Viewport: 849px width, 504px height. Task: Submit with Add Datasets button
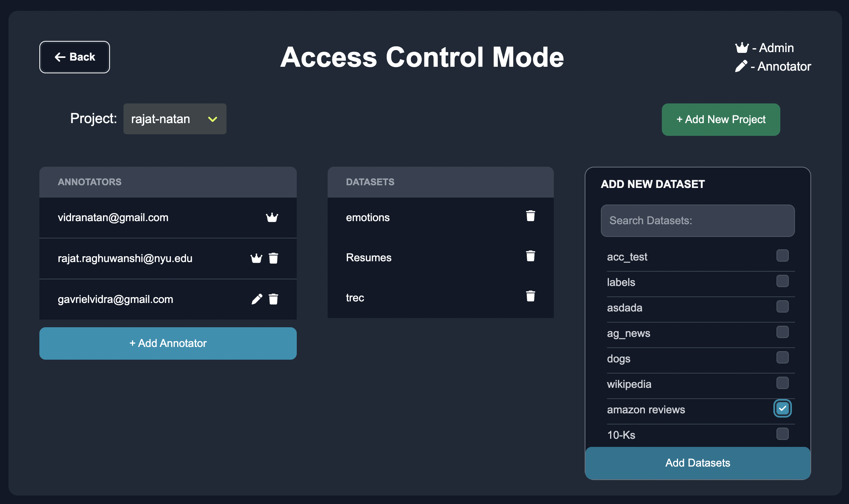coord(698,463)
